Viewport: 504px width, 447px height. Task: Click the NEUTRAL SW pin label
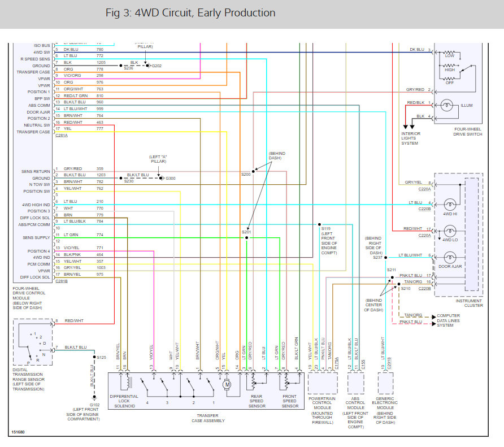tap(37, 125)
